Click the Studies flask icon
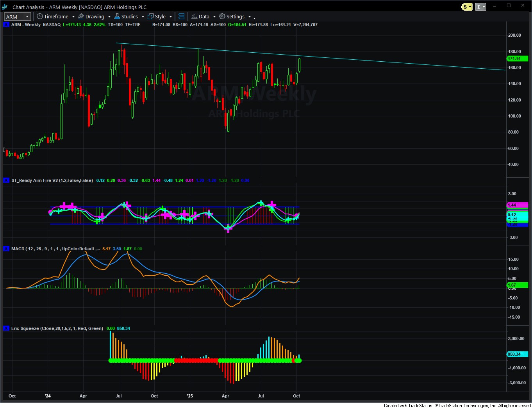The width and height of the screenshot is (532, 408). (117, 16)
